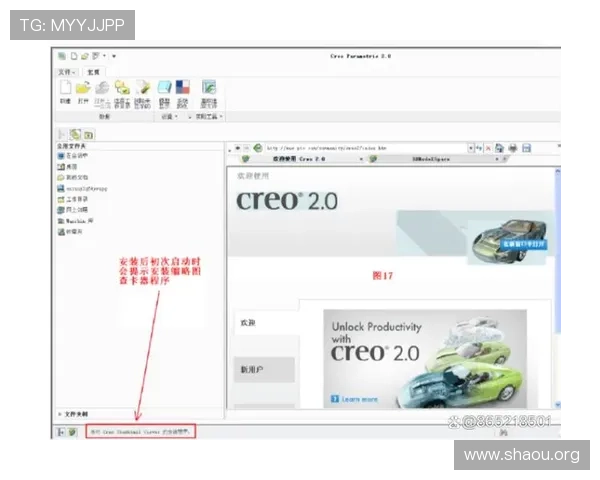Image resolution: width=600 pixels, height=480 pixels.
Task: Open the folder browser navigator tab icon
Action: [x=75, y=133]
